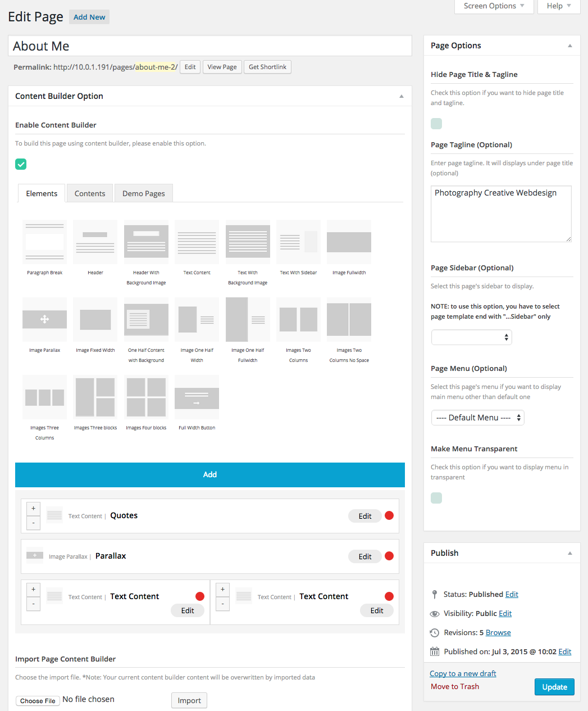Check the Make Menu Transparent option
The image size is (588, 711).
pyautogui.click(x=436, y=498)
